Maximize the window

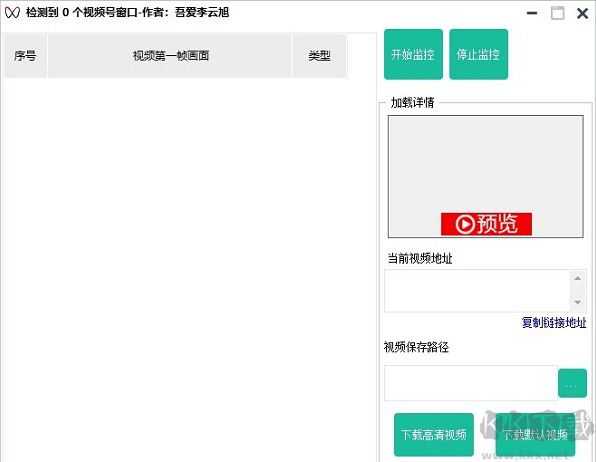coord(558,13)
